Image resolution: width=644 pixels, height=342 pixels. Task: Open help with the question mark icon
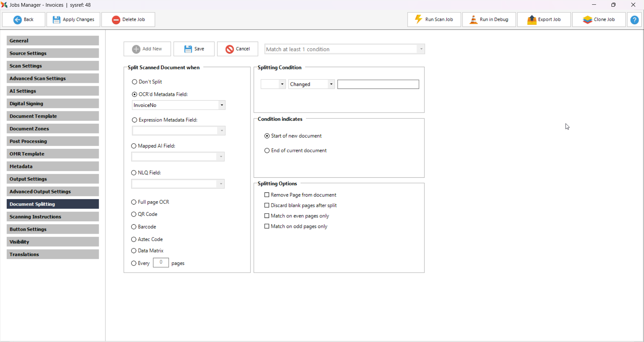click(x=634, y=20)
